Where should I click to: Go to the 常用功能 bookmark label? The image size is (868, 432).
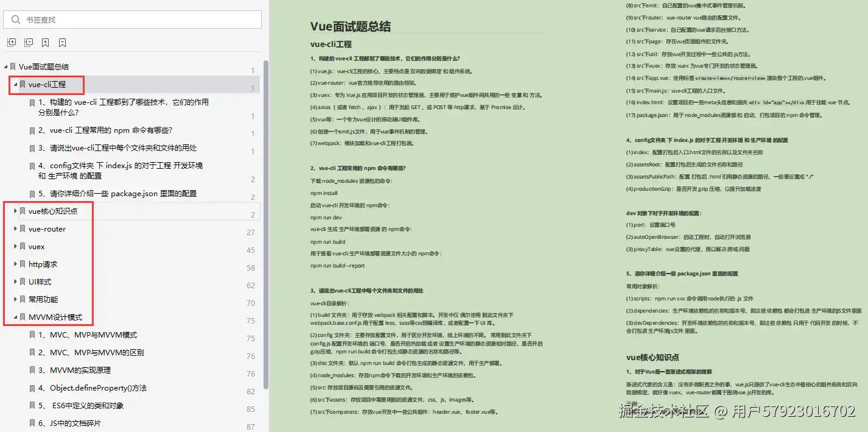(x=43, y=299)
